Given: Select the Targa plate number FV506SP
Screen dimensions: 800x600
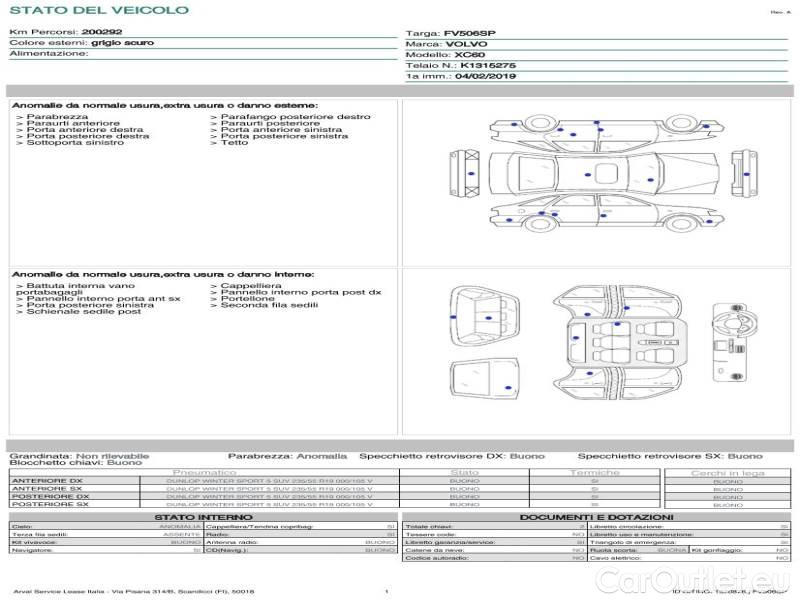Looking at the screenshot, I should tap(469, 34).
